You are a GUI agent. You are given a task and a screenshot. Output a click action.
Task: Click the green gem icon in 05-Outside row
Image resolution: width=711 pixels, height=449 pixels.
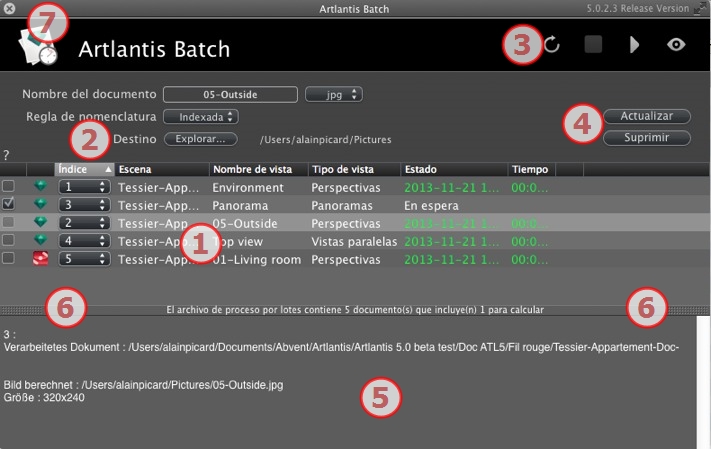[x=40, y=222]
